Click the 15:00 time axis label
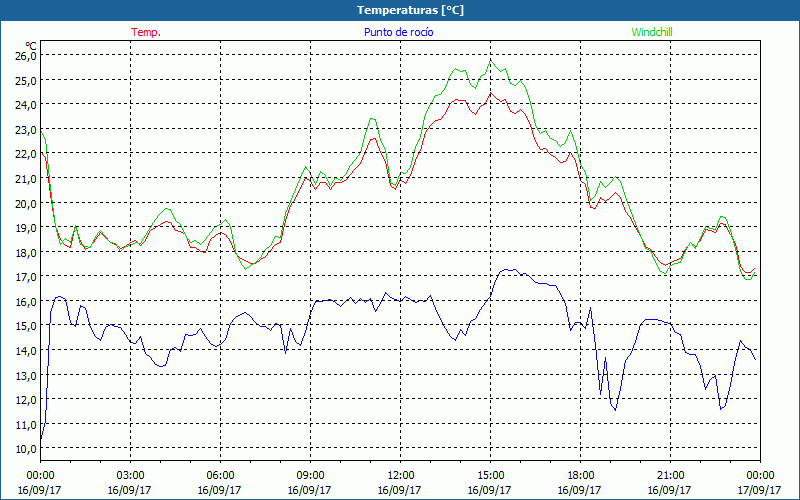The image size is (800, 500). point(490,476)
